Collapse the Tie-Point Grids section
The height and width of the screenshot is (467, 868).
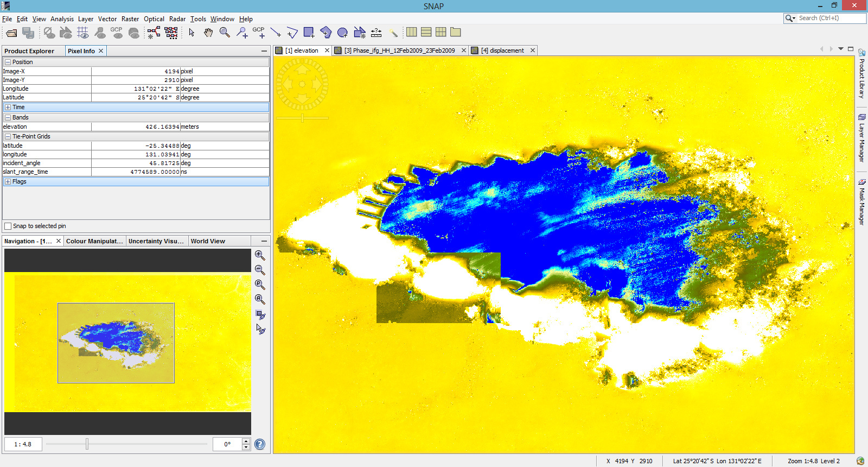(8, 137)
